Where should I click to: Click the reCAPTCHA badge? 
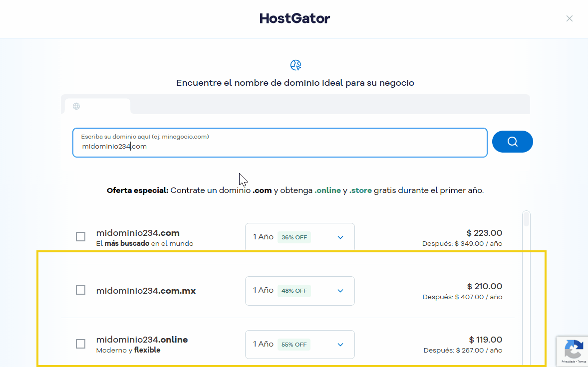coord(572,351)
